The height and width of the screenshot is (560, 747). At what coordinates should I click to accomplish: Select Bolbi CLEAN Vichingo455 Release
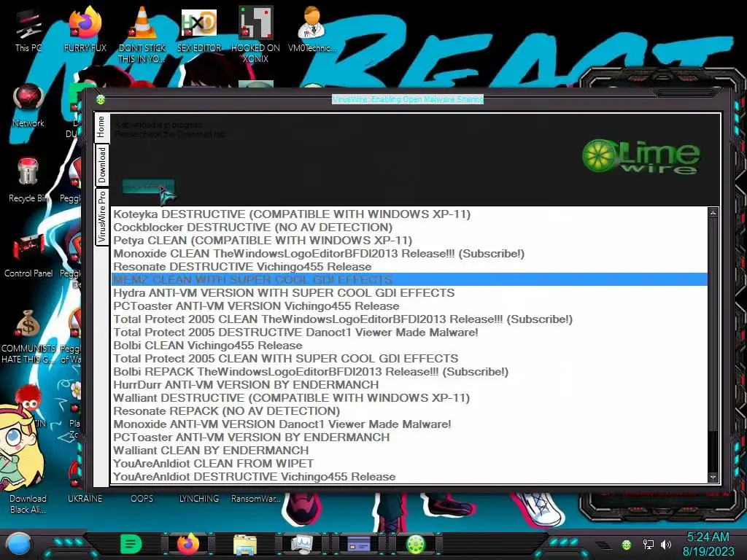409,345
